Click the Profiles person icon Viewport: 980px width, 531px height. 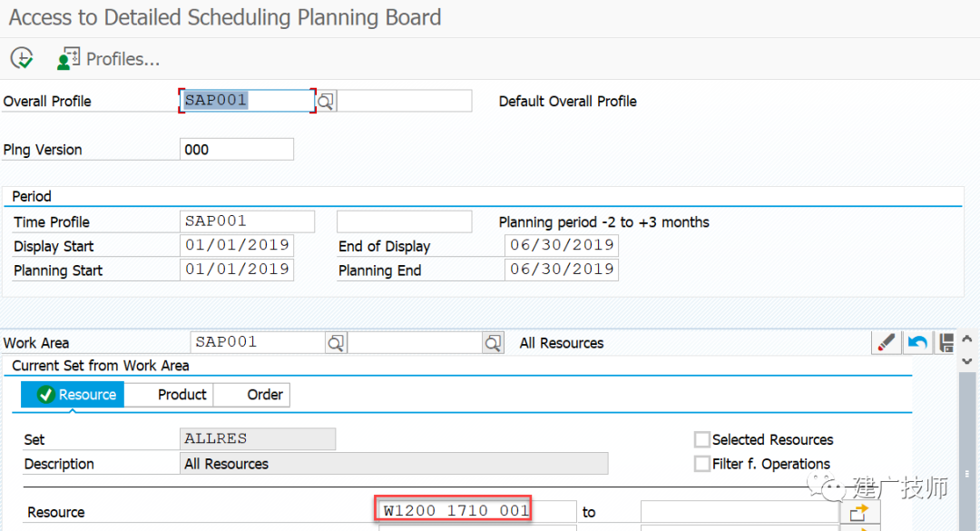point(67,59)
